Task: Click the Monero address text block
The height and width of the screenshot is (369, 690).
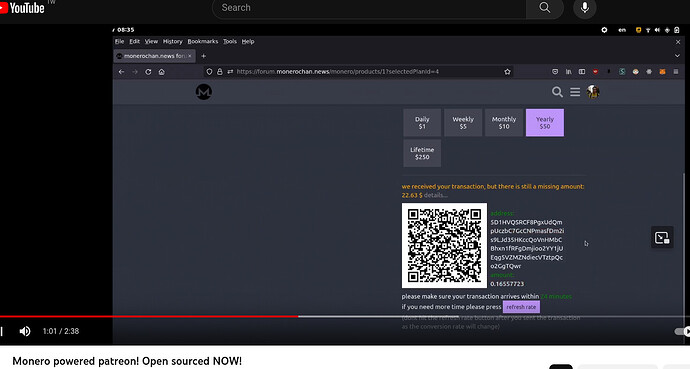Action: pos(527,244)
